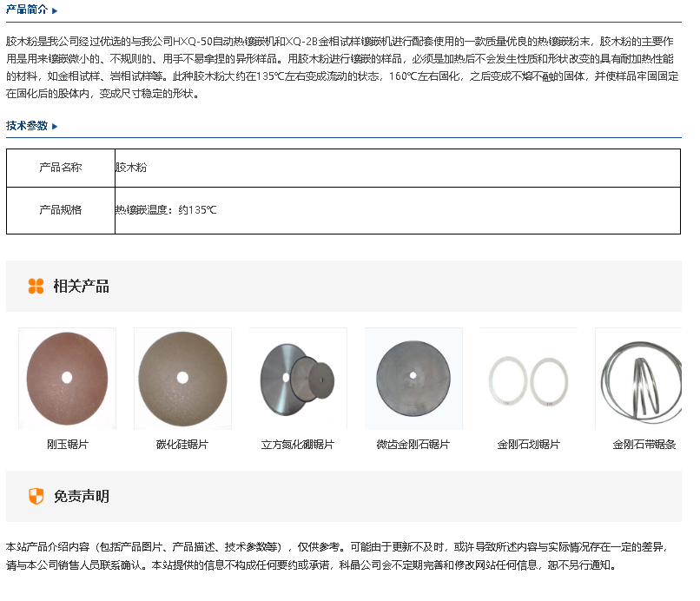The height and width of the screenshot is (601, 700).
Task: Click the 刚玉锯片 text link
Action: click(67, 445)
